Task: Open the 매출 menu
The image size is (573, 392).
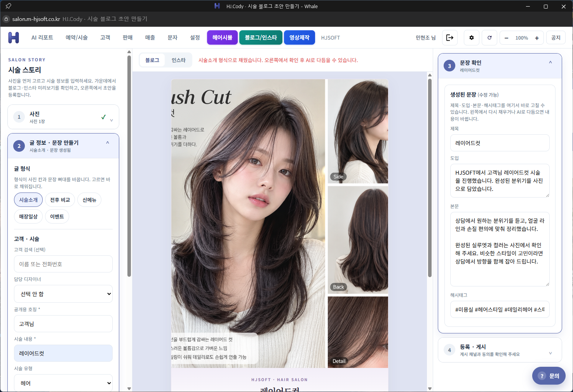Action: [x=150, y=38]
